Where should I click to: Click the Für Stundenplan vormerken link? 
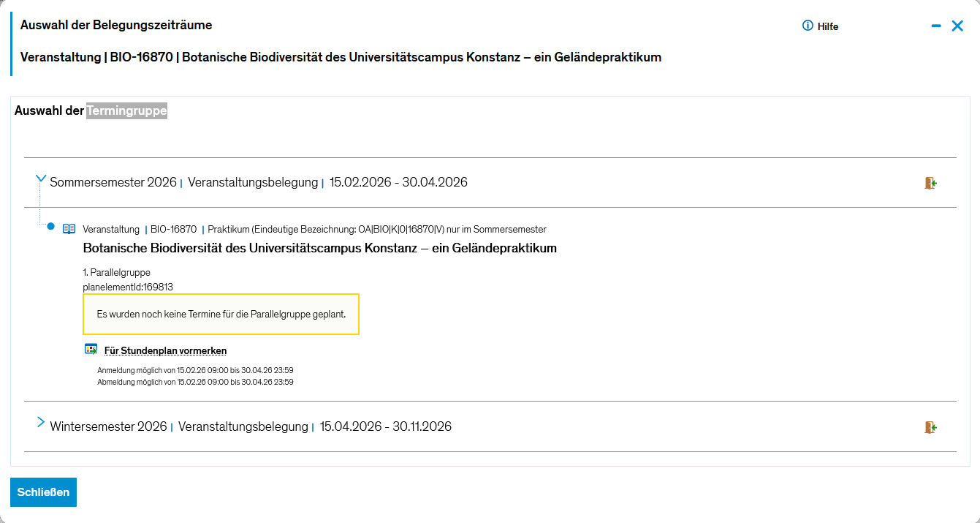pyautogui.click(x=165, y=351)
